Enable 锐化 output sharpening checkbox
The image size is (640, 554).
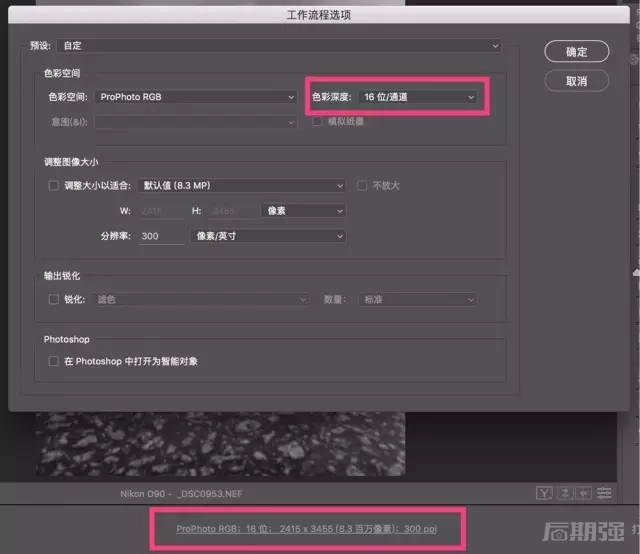coord(53,299)
